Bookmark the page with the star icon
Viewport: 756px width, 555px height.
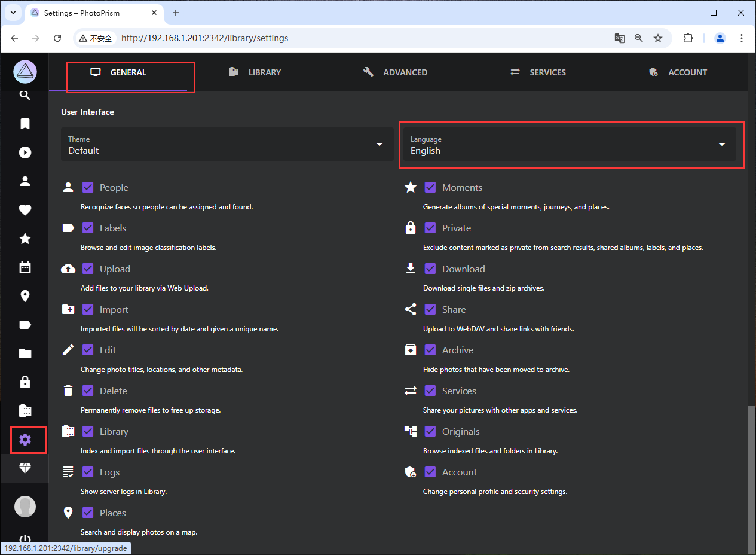tap(658, 38)
